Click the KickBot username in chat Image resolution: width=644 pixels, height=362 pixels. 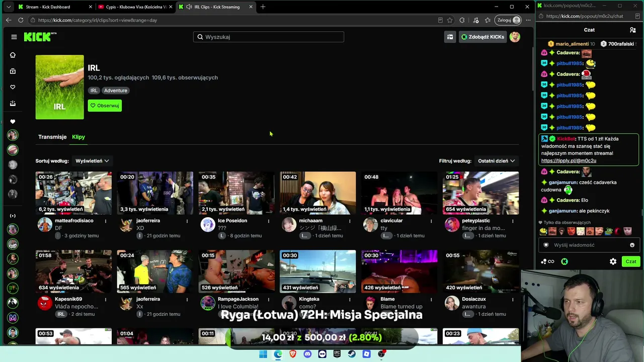tap(567, 139)
